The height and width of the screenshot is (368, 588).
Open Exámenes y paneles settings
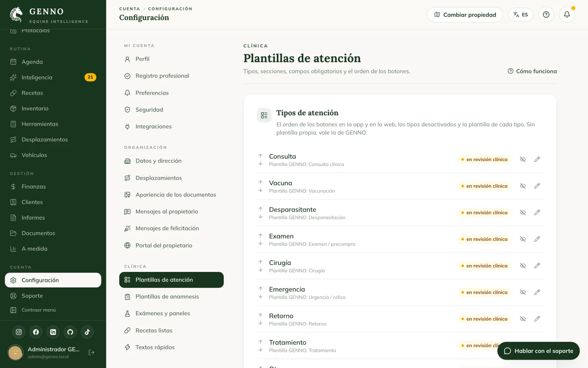(171, 314)
